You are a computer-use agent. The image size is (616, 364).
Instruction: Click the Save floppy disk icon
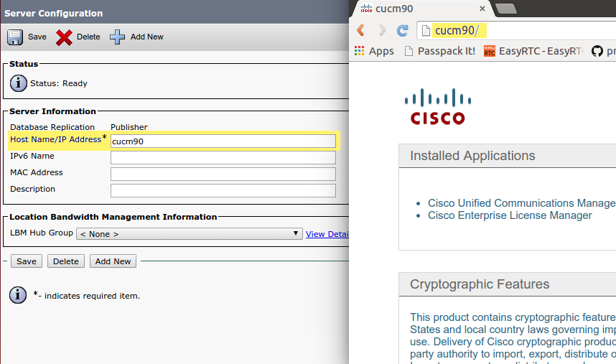15,37
